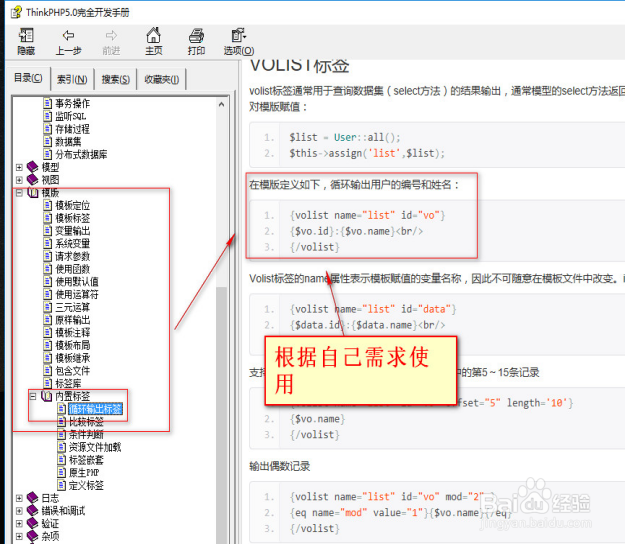Collapse the 内置标签 tree node
This screenshot has width=625, height=544.
click(33, 396)
